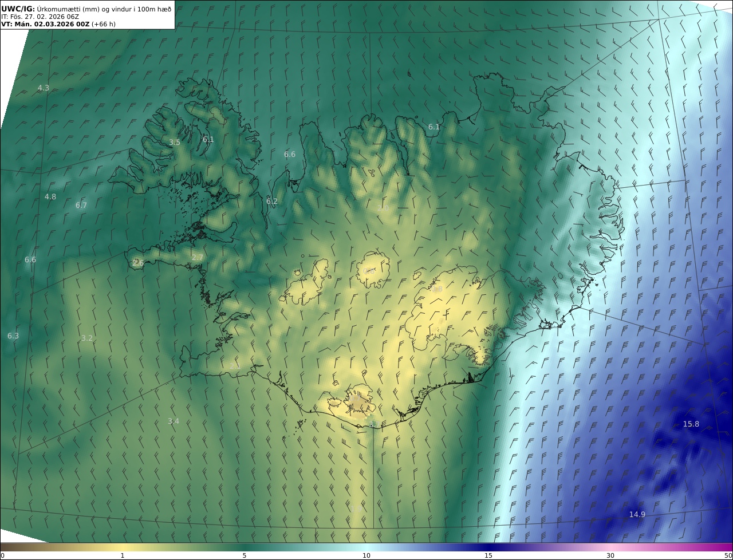
Task: Click the "(+66 h)" forecast offset text
Action: [x=103, y=24]
